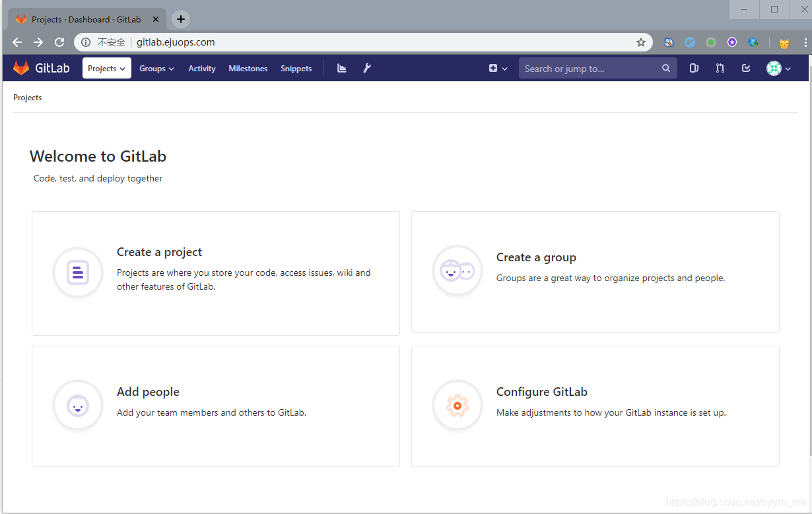Click the user avatar icon
812x514 pixels.
coord(774,68)
